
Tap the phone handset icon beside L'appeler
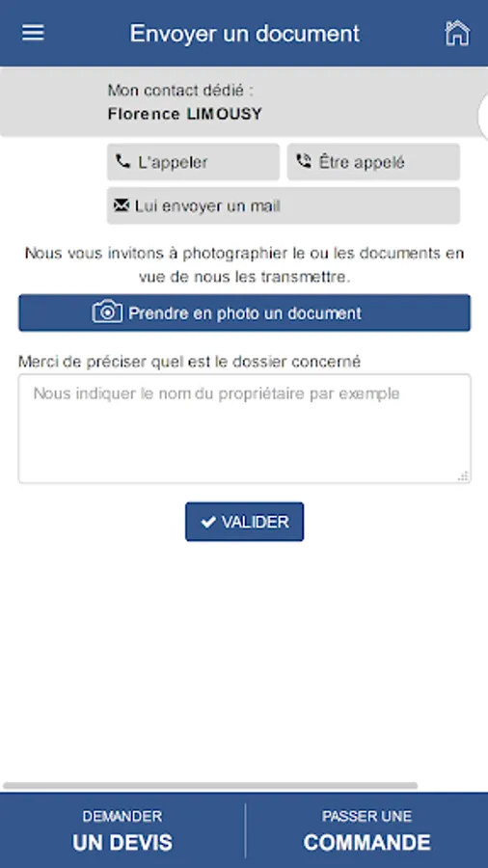(122, 162)
